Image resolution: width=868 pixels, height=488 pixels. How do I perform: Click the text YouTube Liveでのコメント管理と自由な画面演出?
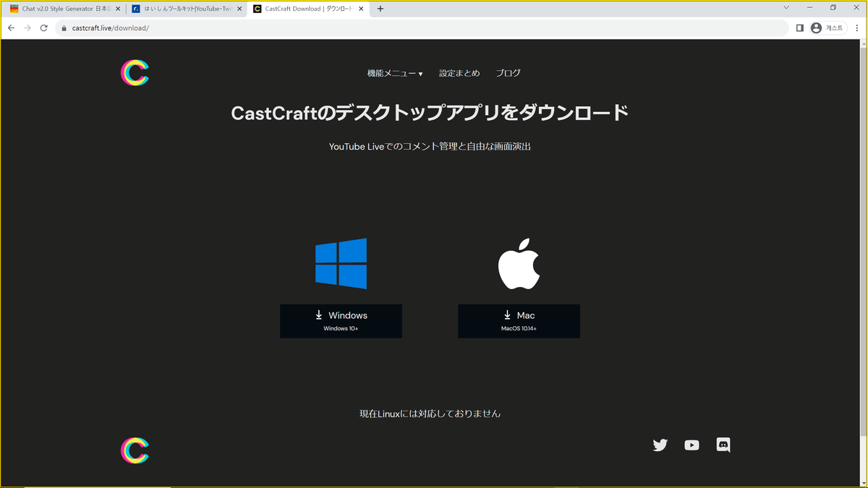(x=430, y=147)
